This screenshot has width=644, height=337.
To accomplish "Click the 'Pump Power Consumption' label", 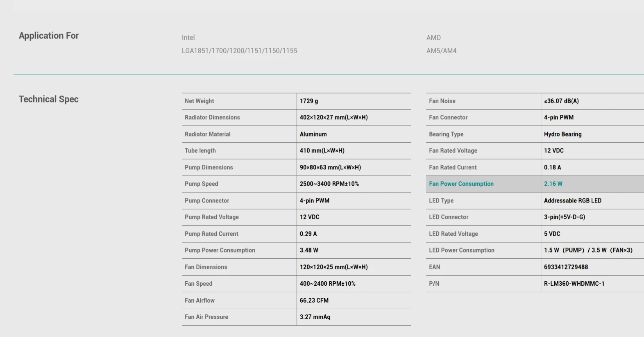I will (x=220, y=250).
